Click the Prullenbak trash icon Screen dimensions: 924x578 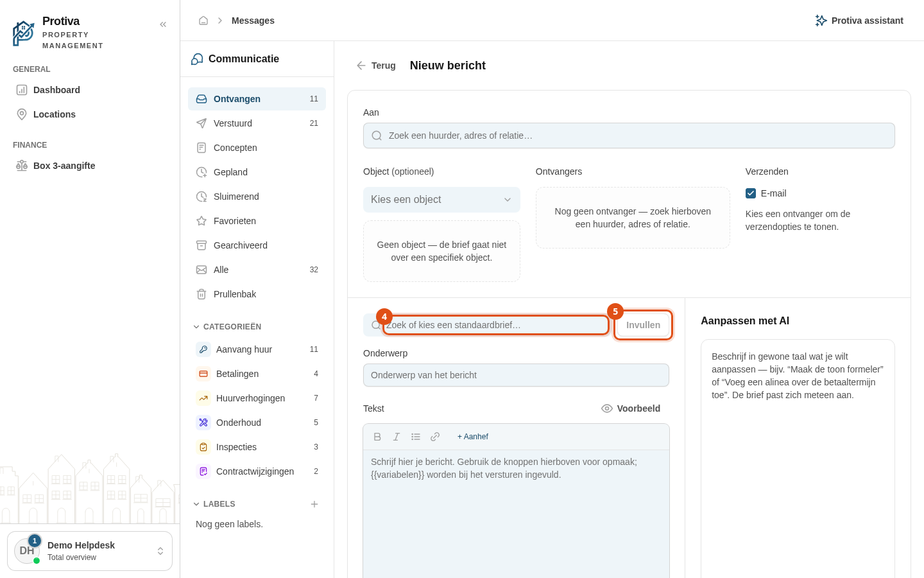click(x=201, y=294)
